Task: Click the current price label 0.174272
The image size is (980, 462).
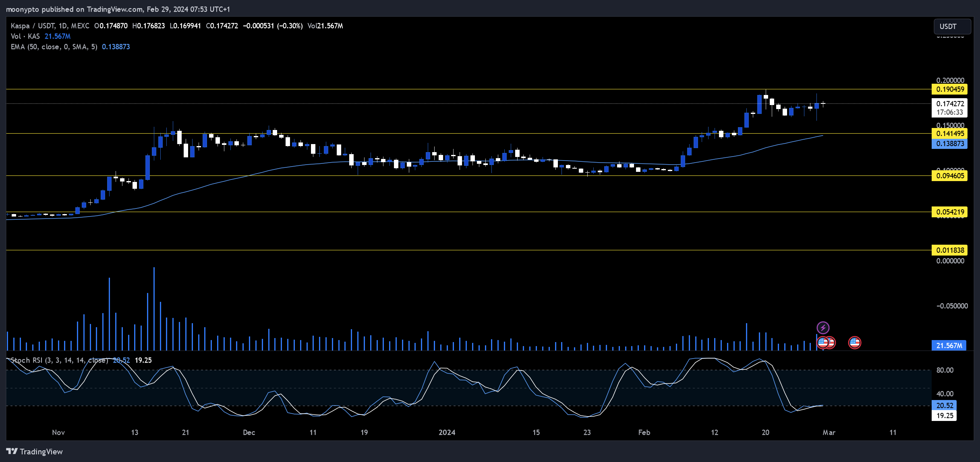Action: [x=949, y=104]
